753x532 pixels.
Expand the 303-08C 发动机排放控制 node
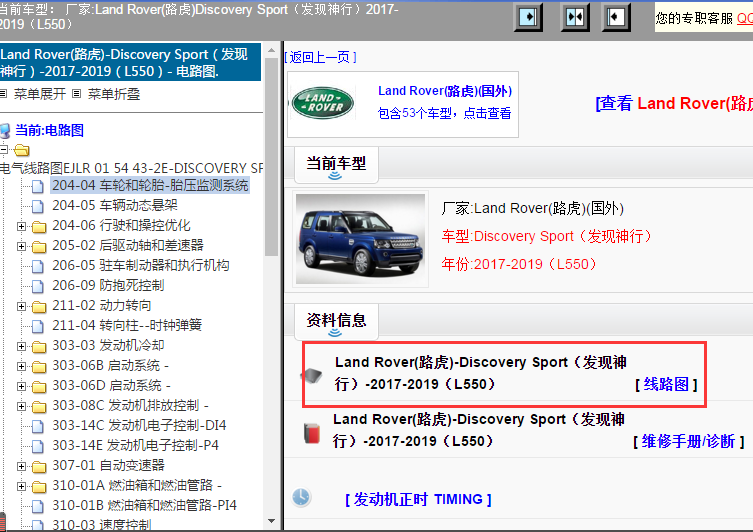[x=21, y=406]
